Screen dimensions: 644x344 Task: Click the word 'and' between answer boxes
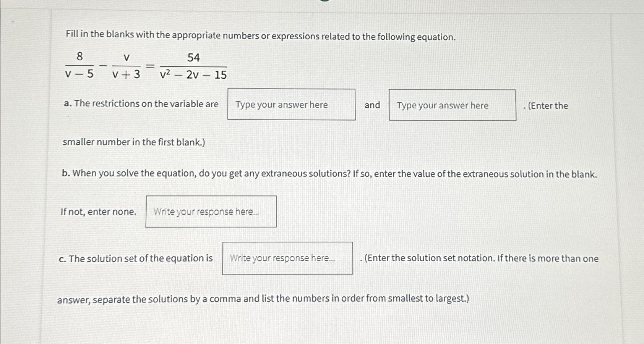pyautogui.click(x=372, y=105)
